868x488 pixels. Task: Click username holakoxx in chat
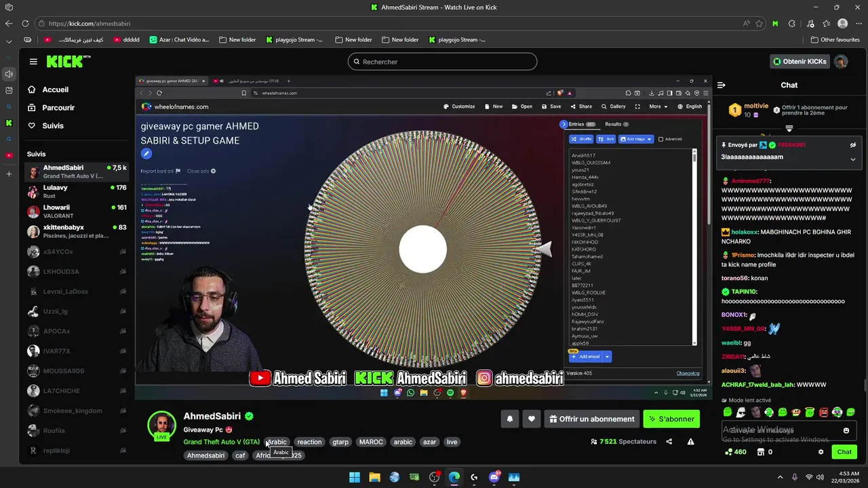[745, 232]
